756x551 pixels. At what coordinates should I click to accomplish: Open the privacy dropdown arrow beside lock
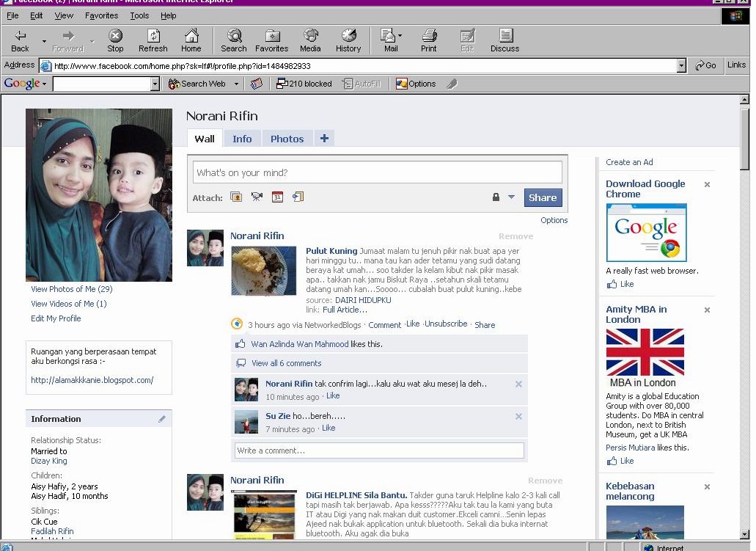[511, 197]
